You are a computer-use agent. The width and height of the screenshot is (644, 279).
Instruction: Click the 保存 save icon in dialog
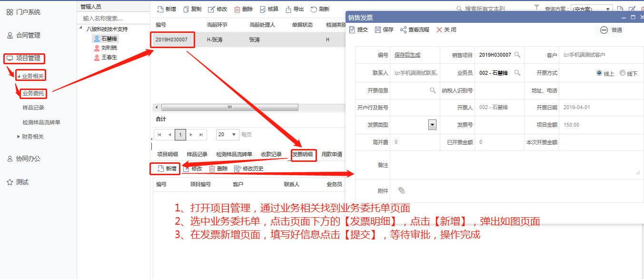378,30
